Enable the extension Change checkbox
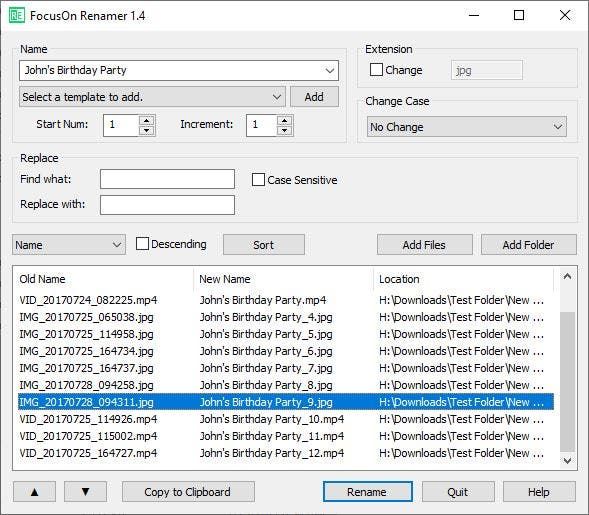This screenshot has width=589, height=515. tap(376, 69)
